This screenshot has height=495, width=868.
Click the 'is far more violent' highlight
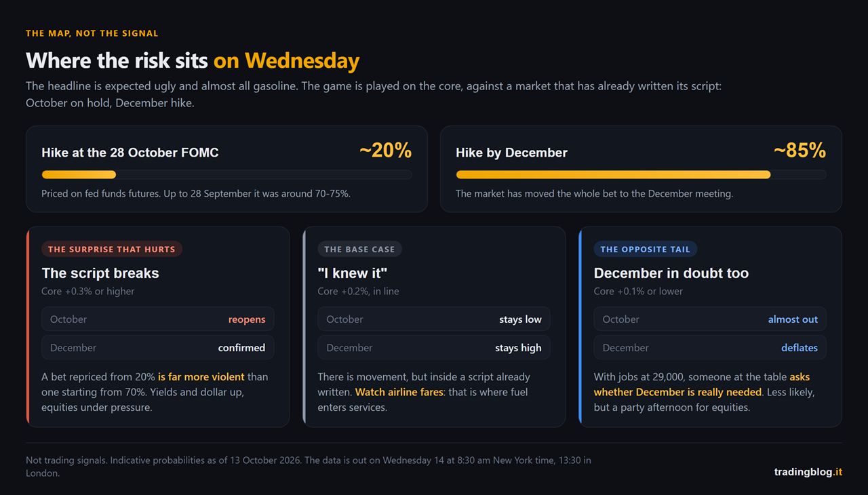point(201,376)
